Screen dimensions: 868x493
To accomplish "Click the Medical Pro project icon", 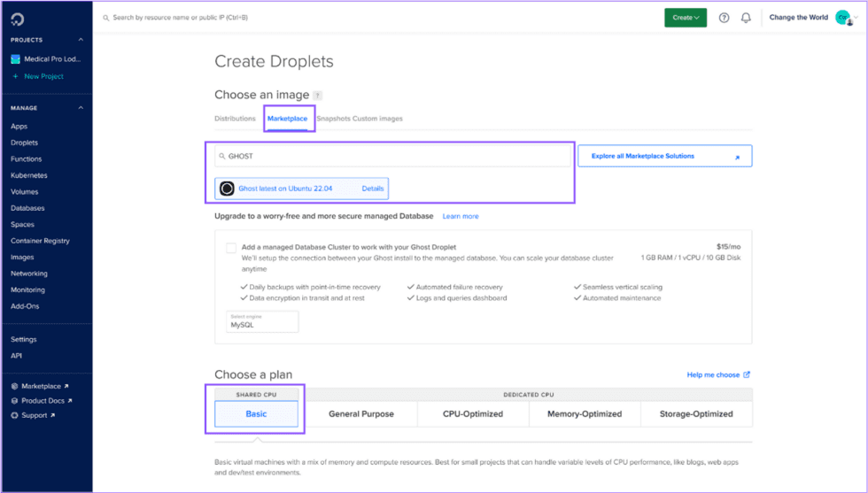I will [15, 59].
